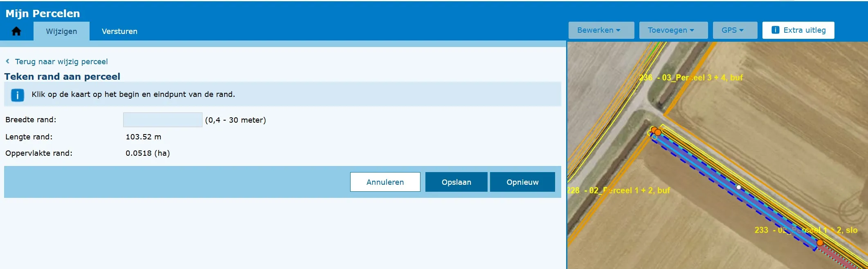
Task: Select the blue info icon in the instruction box
Action: (18, 95)
